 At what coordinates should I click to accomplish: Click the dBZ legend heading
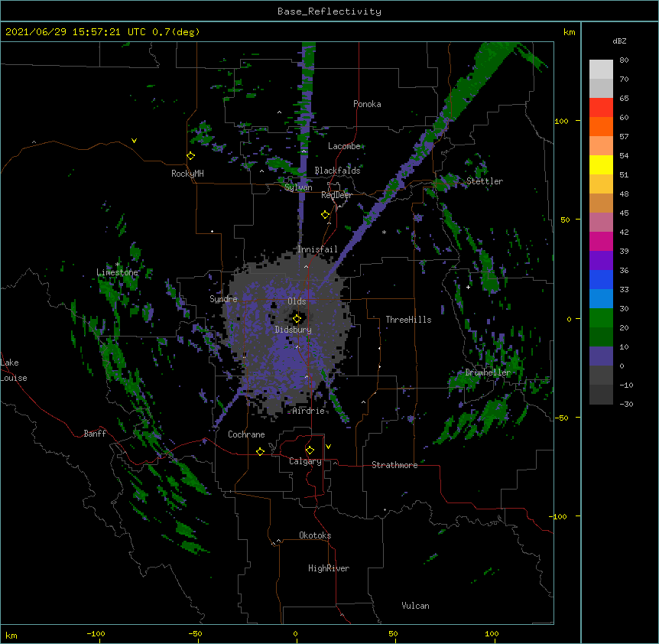(619, 41)
